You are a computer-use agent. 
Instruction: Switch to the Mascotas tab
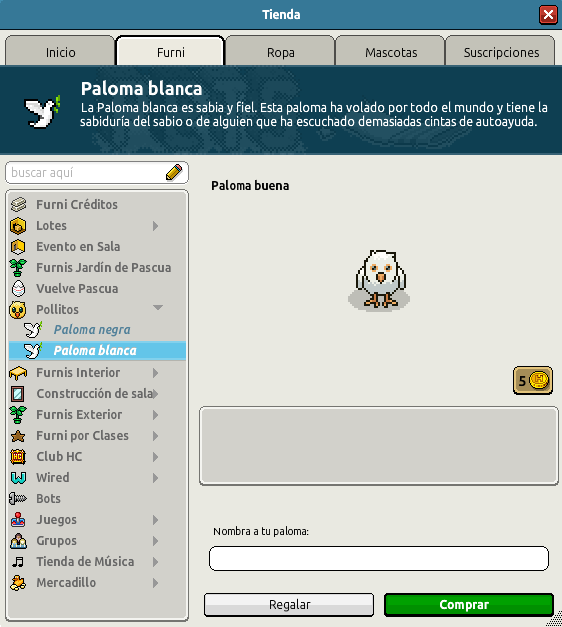click(390, 51)
